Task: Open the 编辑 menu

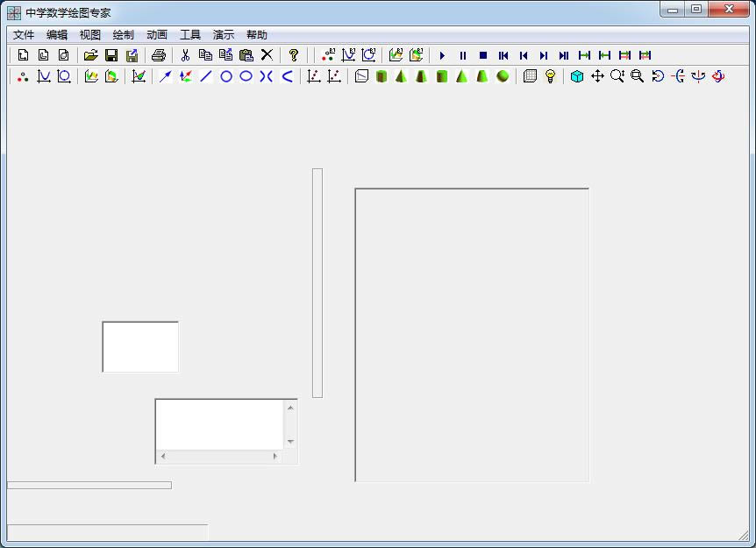Action: point(56,35)
